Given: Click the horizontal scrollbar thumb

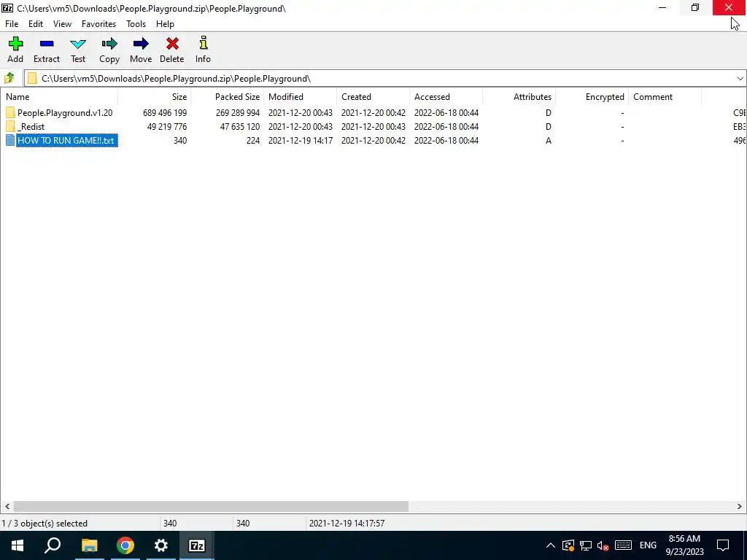Looking at the screenshot, I should pyautogui.click(x=211, y=506).
